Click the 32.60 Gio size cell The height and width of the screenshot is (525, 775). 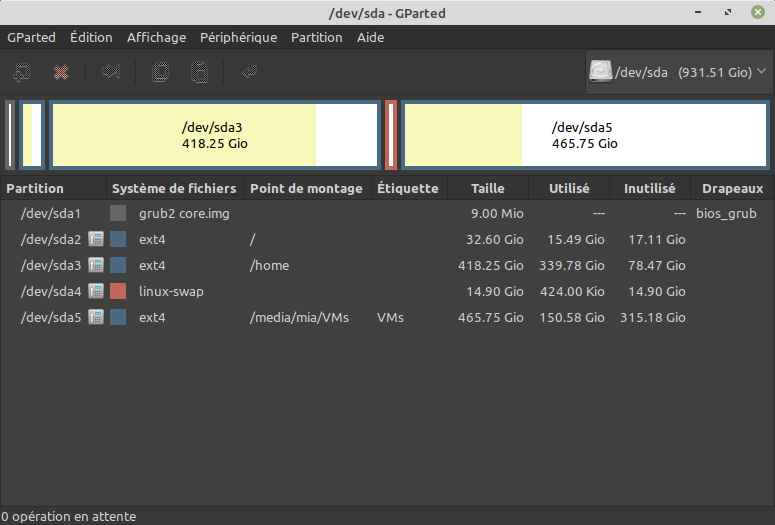pyautogui.click(x=495, y=239)
